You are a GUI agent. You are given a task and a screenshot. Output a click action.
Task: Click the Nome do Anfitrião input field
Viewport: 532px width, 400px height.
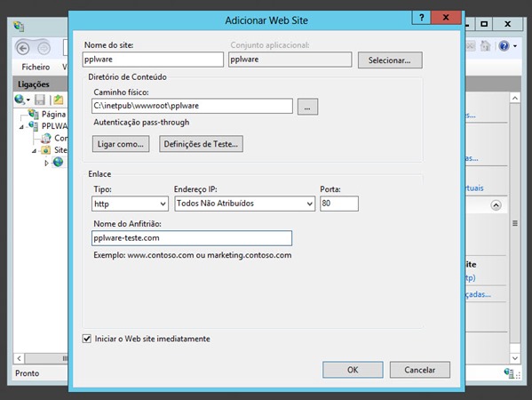192,238
